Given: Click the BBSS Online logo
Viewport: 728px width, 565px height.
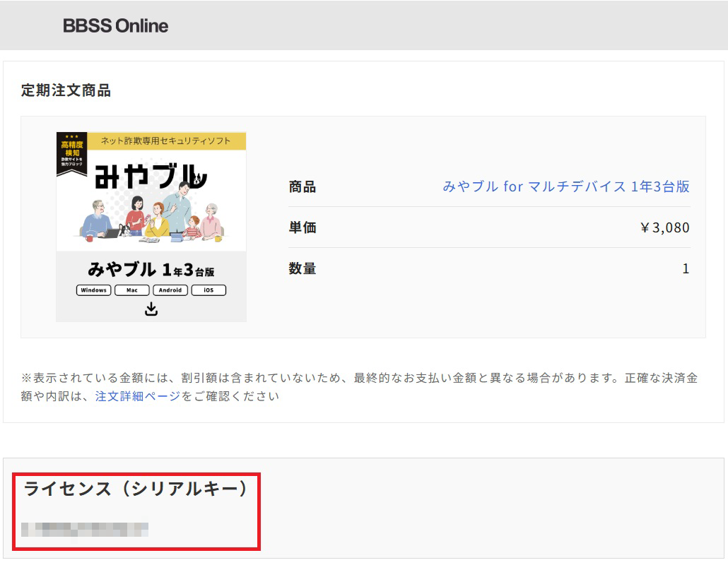Looking at the screenshot, I should pyautogui.click(x=116, y=25).
